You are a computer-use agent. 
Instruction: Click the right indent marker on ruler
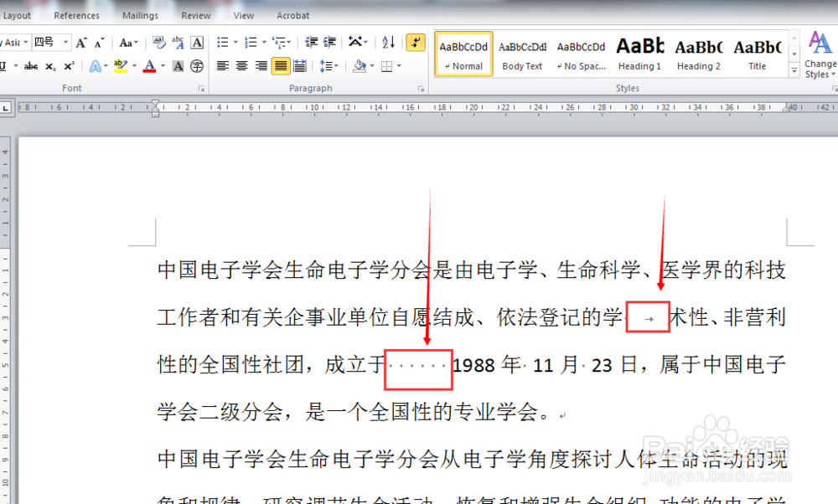pos(787,108)
